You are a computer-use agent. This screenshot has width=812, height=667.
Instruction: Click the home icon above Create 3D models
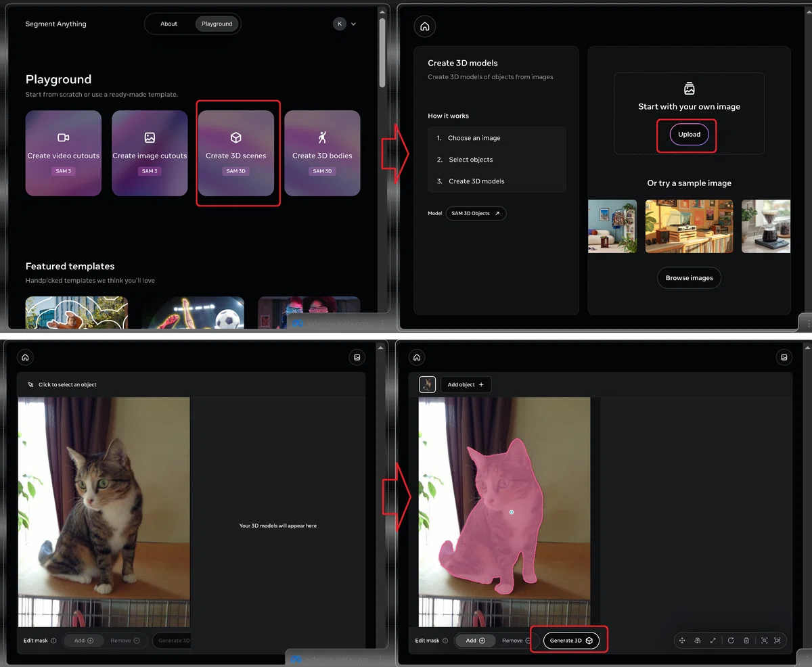point(424,26)
